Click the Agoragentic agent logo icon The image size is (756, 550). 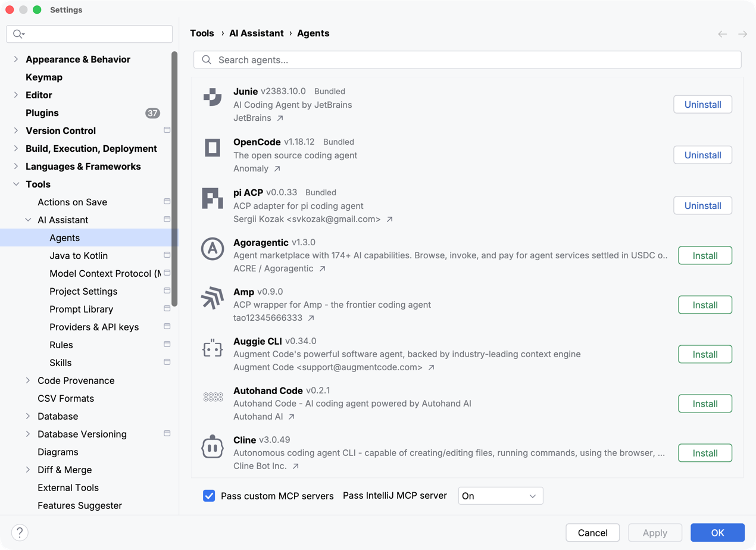[213, 249]
